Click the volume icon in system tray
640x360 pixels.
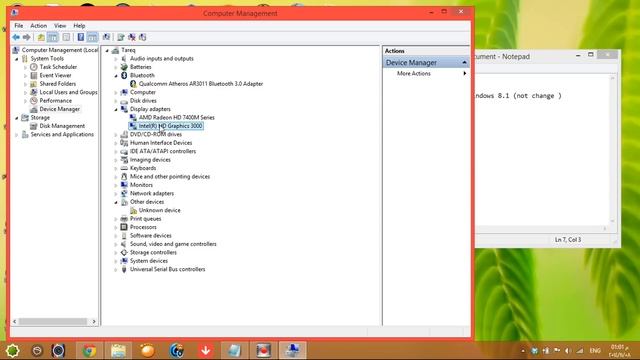pyautogui.click(x=568, y=351)
